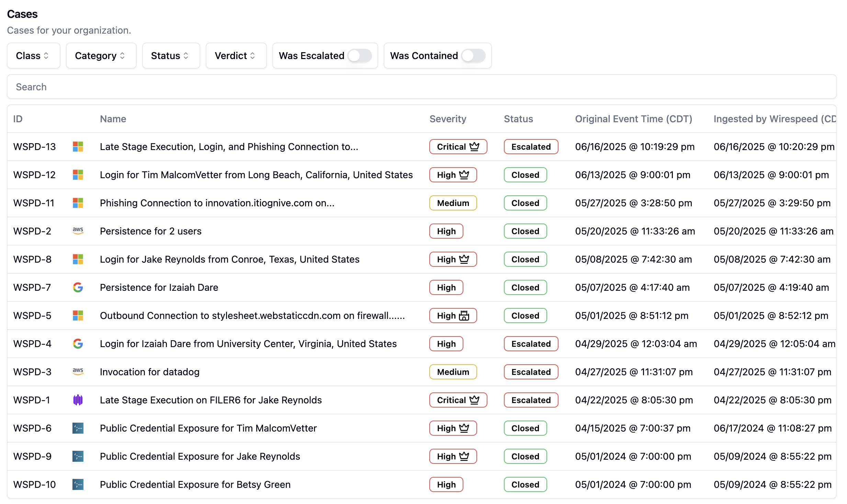Sort by Severity column header
847x504 pixels.
point(448,119)
